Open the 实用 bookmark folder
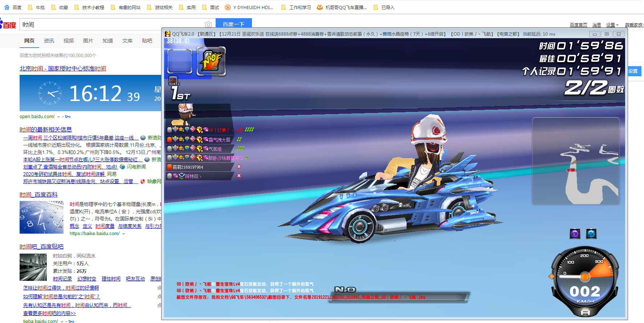The height and width of the screenshot is (323, 644). point(187,7)
